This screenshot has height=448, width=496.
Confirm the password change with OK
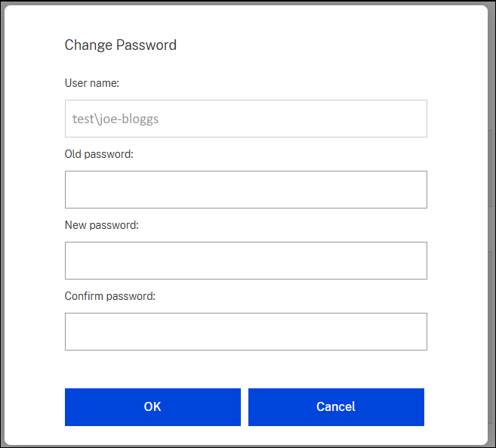point(152,407)
